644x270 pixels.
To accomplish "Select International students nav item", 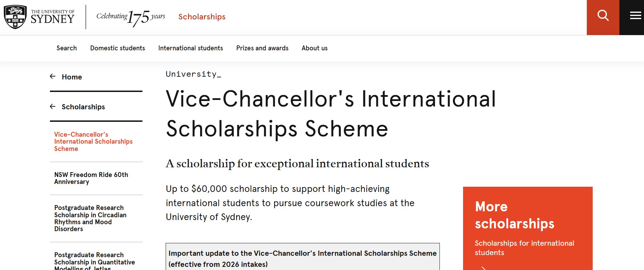I will (x=190, y=48).
